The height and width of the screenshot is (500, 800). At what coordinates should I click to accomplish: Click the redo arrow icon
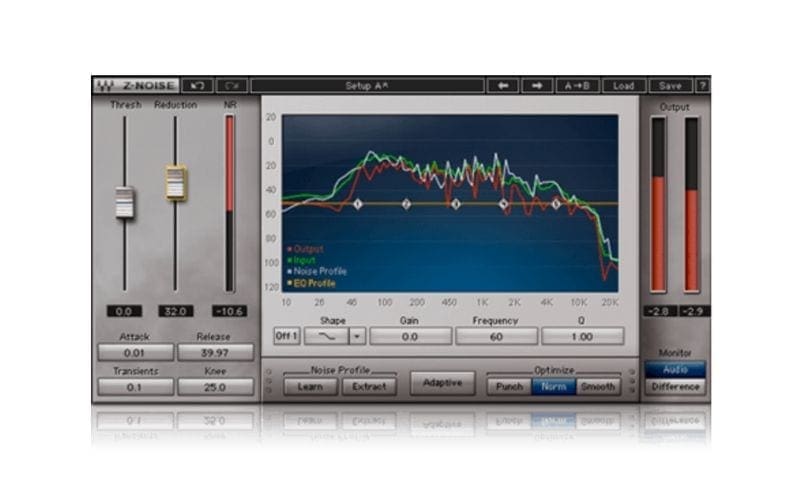231,86
